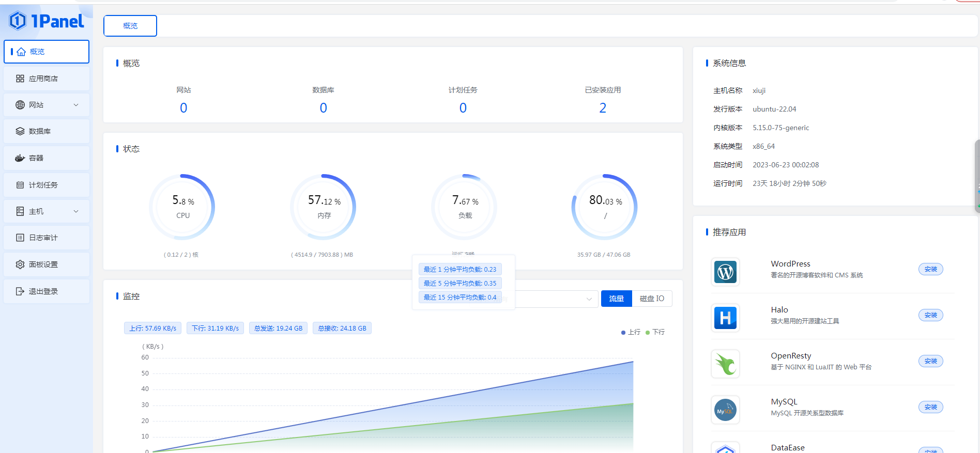Click the OpenResty app icon

(725, 364)
